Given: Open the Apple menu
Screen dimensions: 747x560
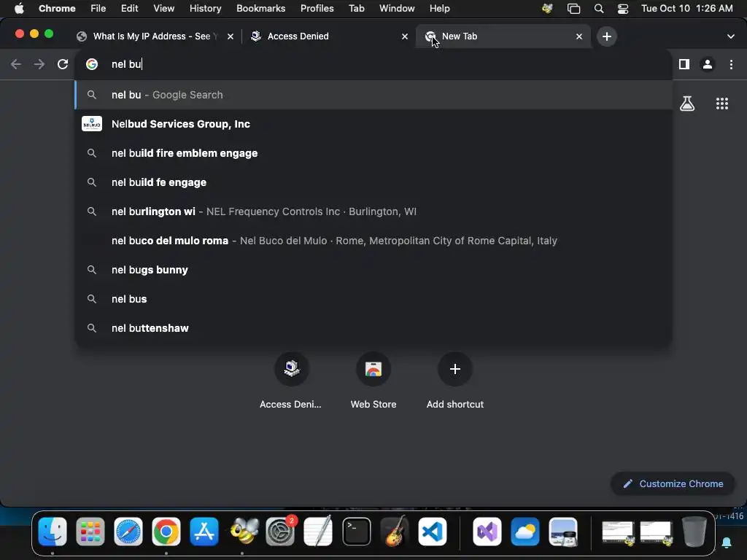Looking at the screenshot, I should tap(19, 9).
